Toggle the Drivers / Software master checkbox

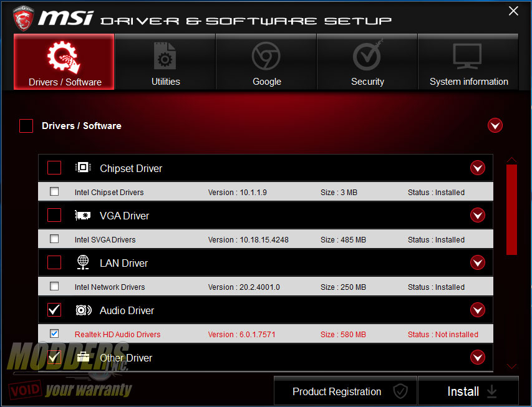click(26, 126)
